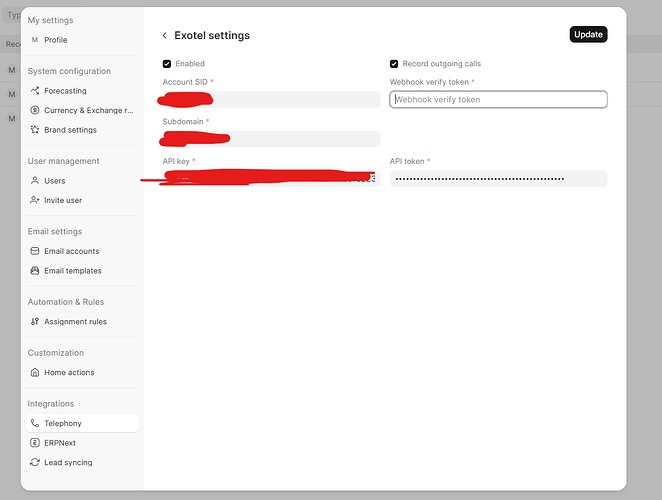This screenshot has height=500, width=662.
Task: Open Profile under My settings
Action: (56, 40)
